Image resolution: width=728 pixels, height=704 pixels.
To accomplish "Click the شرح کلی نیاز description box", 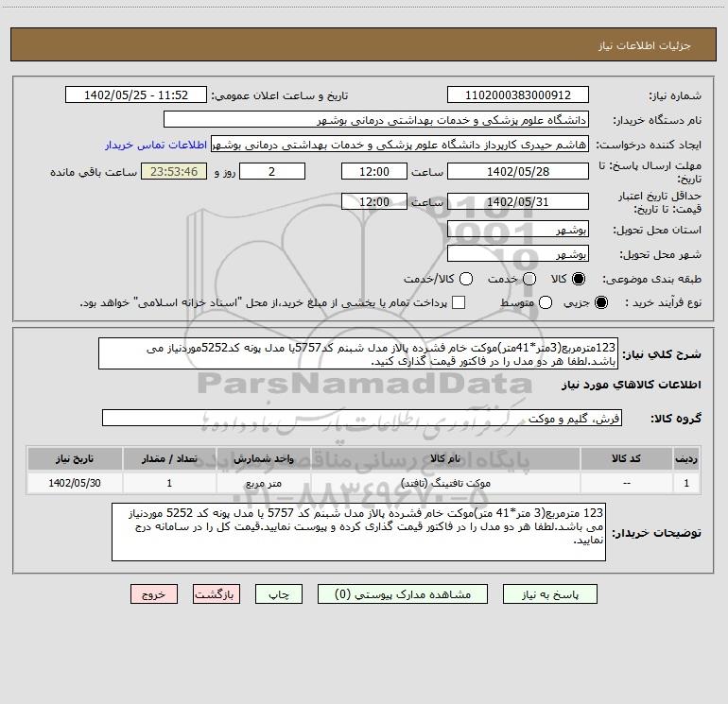I will pyautogui.click(x=358, y=353).
